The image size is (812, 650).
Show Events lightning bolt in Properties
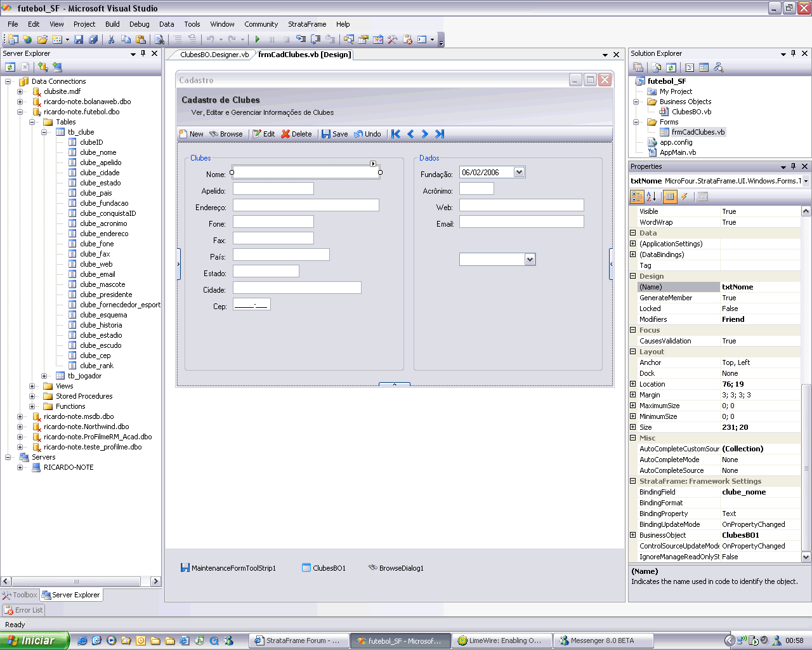(x=684, y=197)
